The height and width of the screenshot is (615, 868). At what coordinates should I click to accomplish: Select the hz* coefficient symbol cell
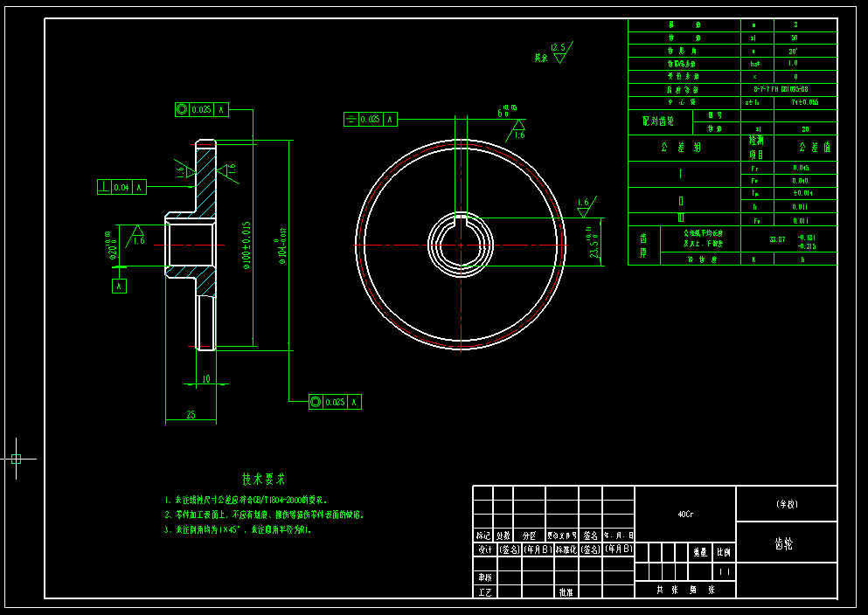(x=755, y=64)
